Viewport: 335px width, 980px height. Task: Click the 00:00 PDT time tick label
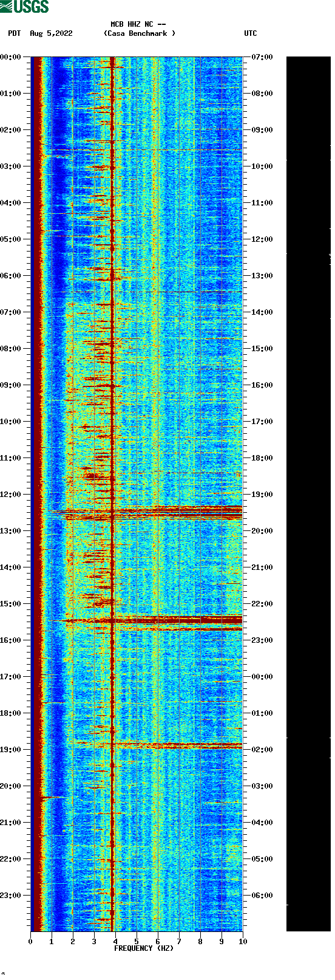11,57
